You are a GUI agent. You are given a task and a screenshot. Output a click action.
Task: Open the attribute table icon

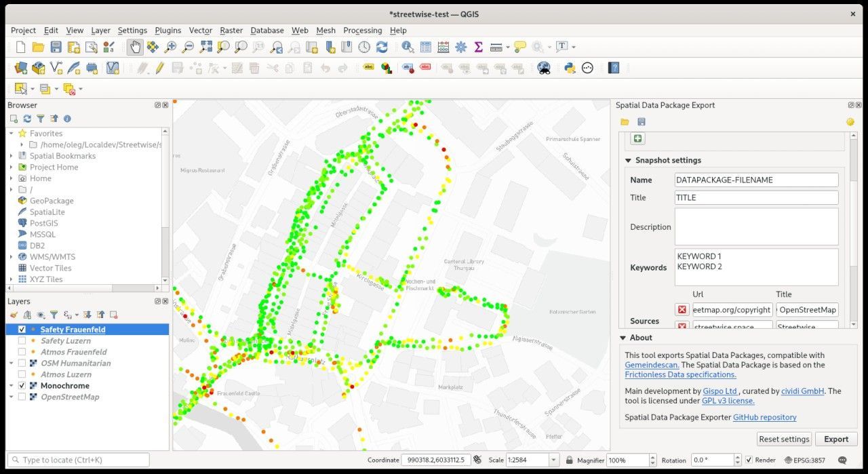(425, 47)
